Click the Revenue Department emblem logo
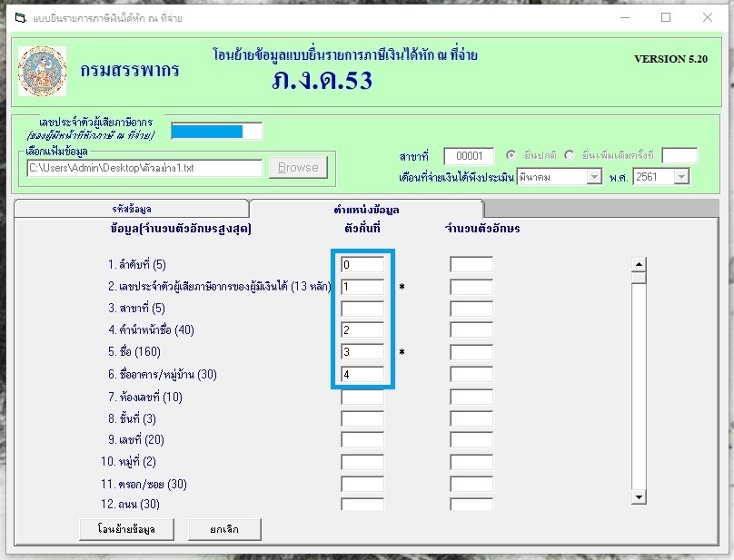Viewport: 734px width, 560px height. coord(42,71)
